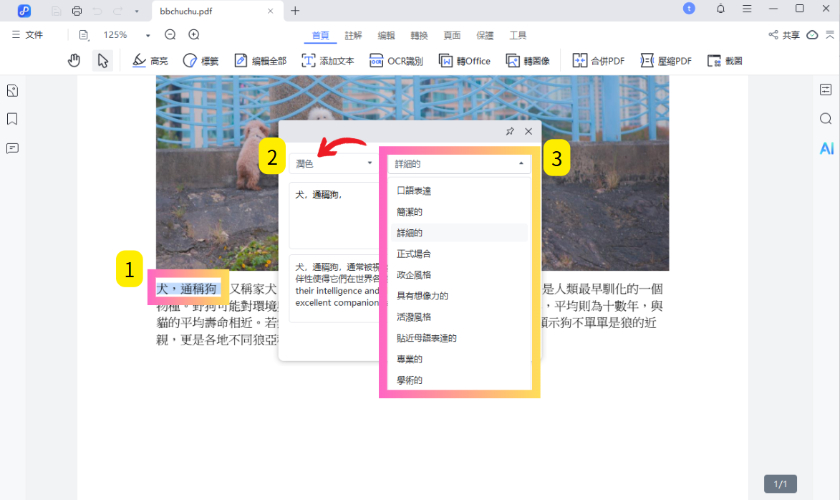The width and height of the screenshot is (840, 500).
Task: Click 編輯全部 edit all button
Action: point(261,61)
